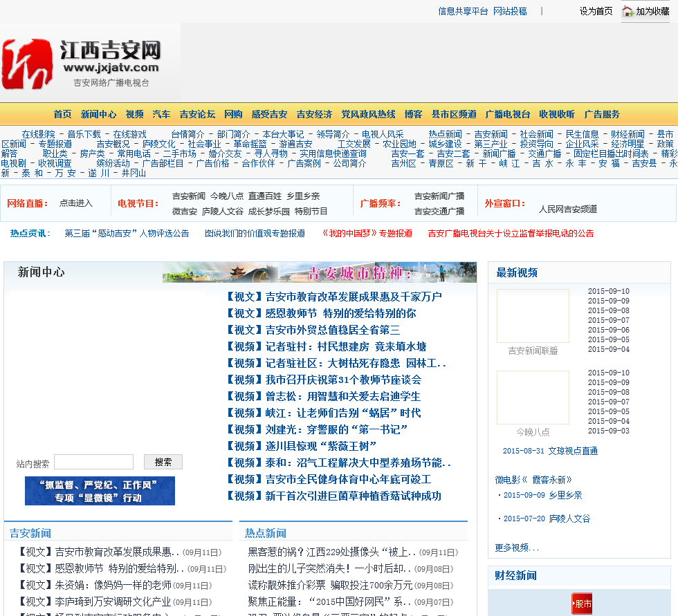
Task: Open the 感受吉安 nav item
Action: click(269, 114)
